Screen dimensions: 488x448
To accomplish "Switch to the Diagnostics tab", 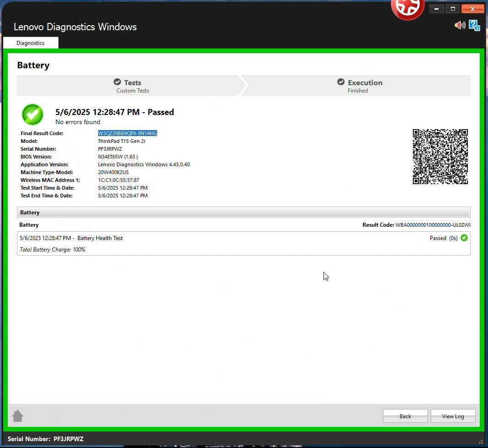I will coord(31,43).
